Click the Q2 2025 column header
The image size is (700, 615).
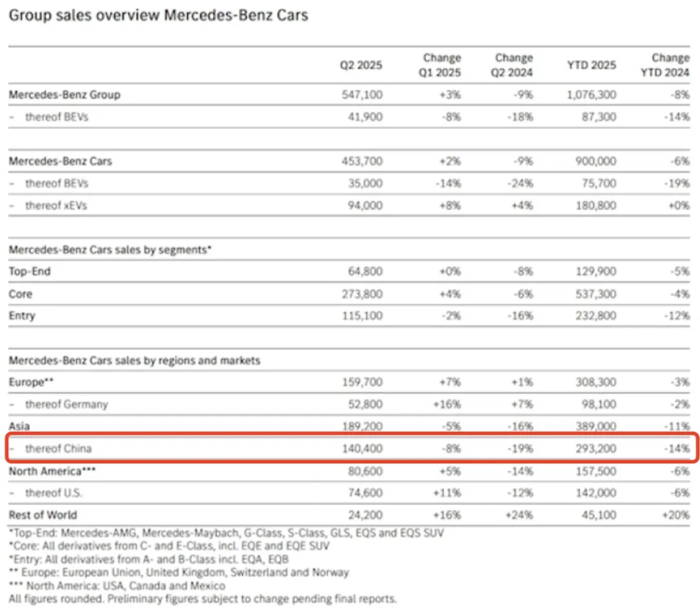click(361, 65)
